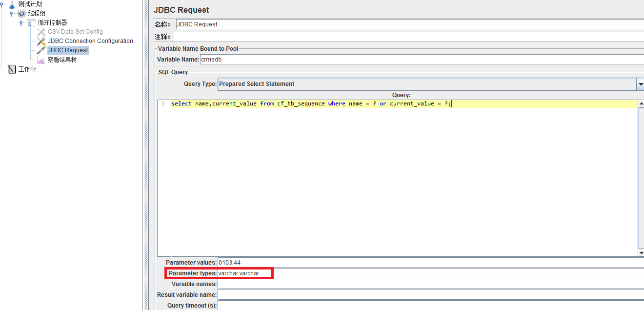The height and width of the screenshot is (310, 644).
Task: Click the JDBC Request pipette icon
Action: click(x=41, y=50)
